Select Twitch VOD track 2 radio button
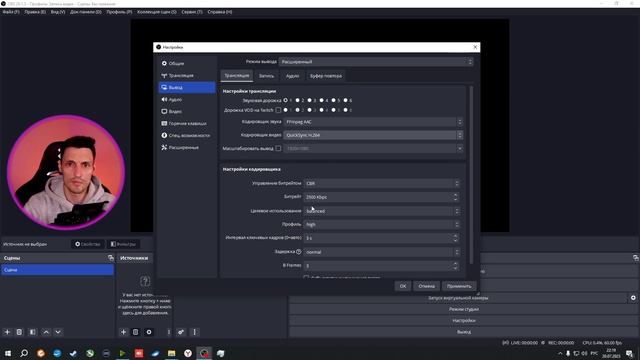640x360 pixels. 298,110
